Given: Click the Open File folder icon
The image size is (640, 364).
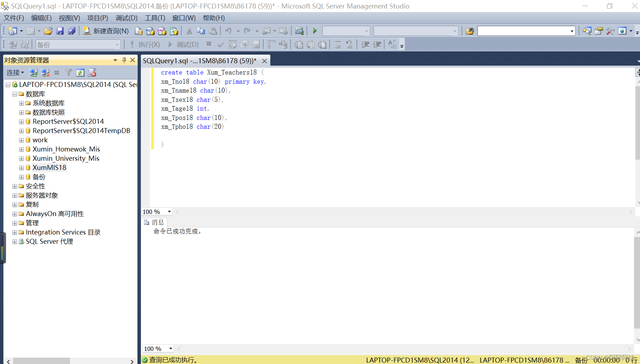Looking at the screenshot, I should point(48,31).
